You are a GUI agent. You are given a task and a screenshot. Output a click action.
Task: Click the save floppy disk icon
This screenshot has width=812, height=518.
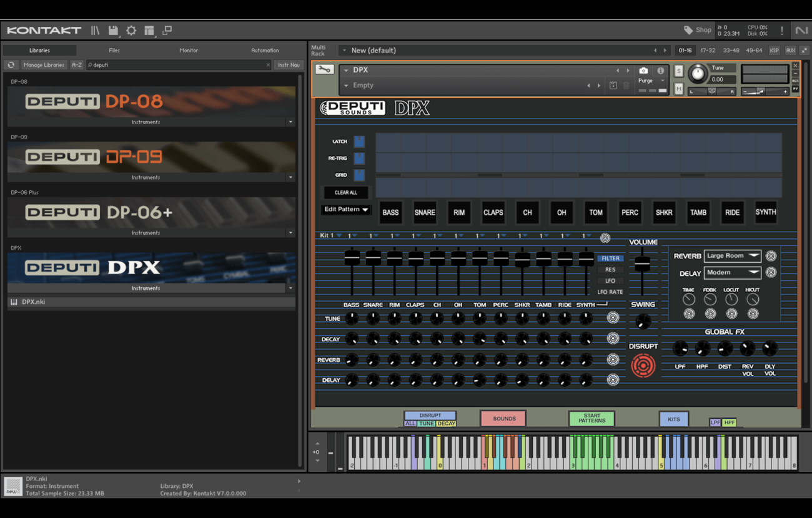113,31
